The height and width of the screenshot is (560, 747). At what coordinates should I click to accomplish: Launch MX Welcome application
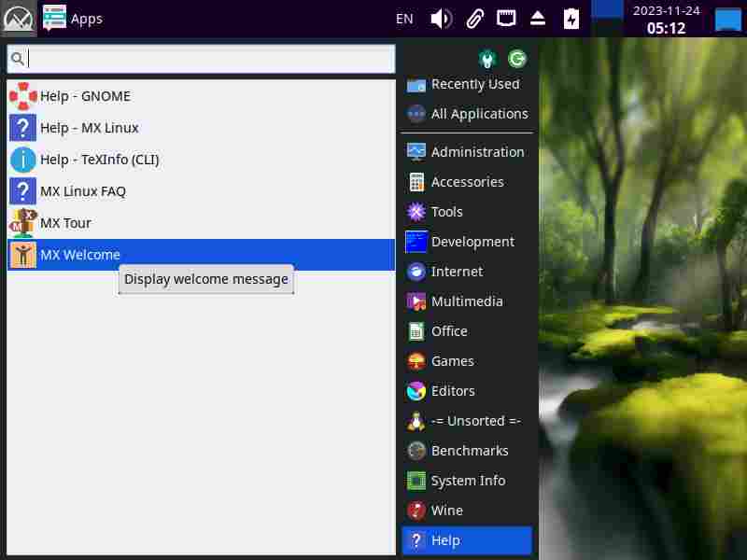201,255
